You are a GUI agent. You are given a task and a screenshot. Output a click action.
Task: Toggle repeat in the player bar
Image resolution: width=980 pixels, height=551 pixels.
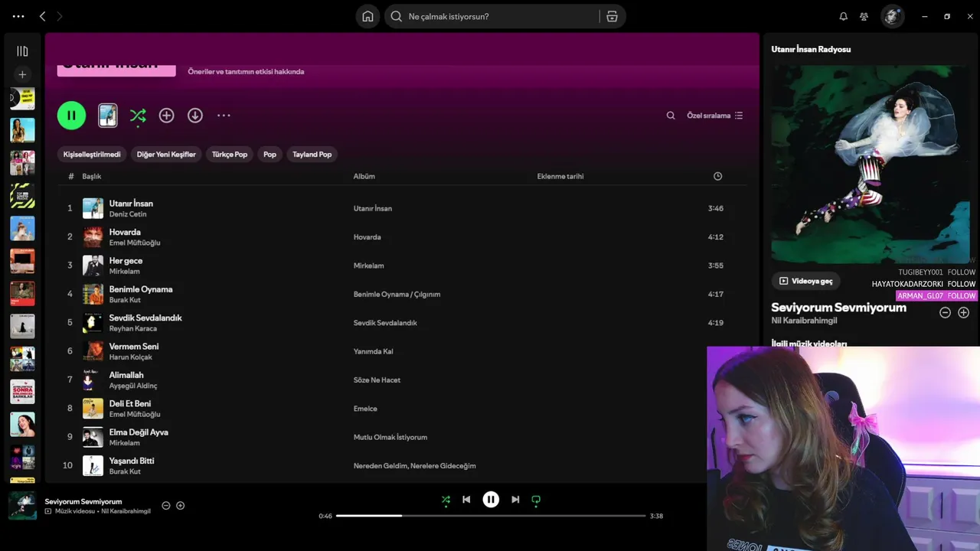pos(536,500)
